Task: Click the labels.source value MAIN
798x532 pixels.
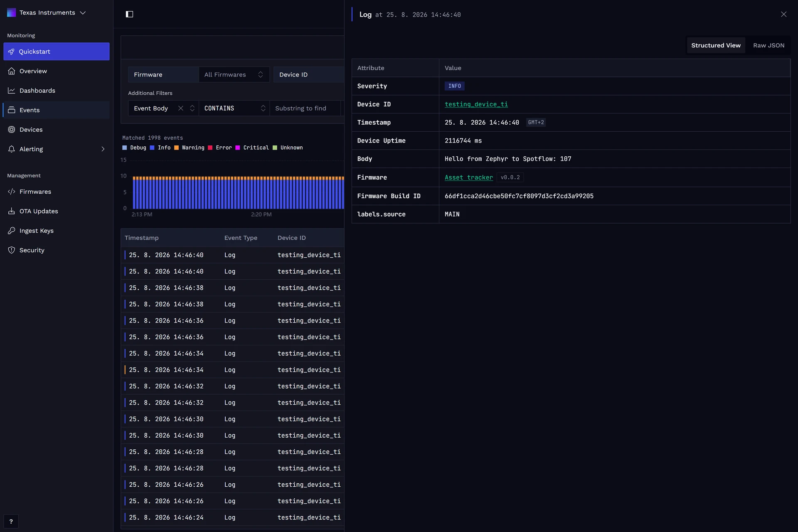Action: pyautogui.click(x=452, y=214)
